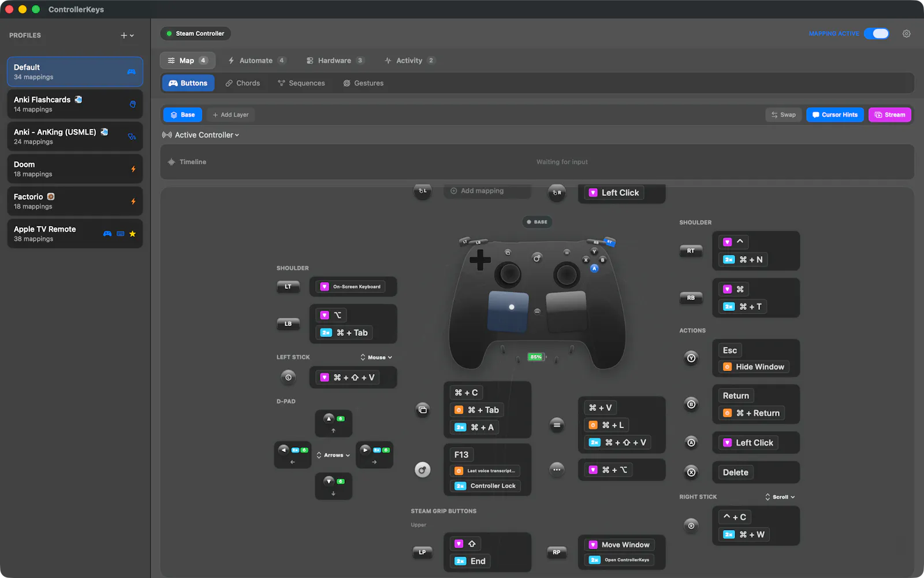Select the Doom profile
The width and height of the screenshot is (924, 578).
coord(75,169)
